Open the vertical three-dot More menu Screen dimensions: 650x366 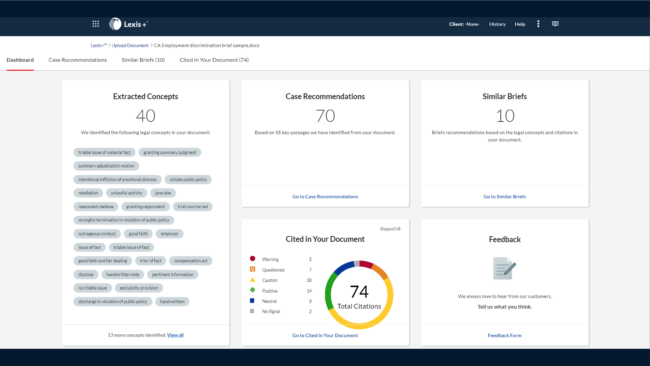point(538,24)
